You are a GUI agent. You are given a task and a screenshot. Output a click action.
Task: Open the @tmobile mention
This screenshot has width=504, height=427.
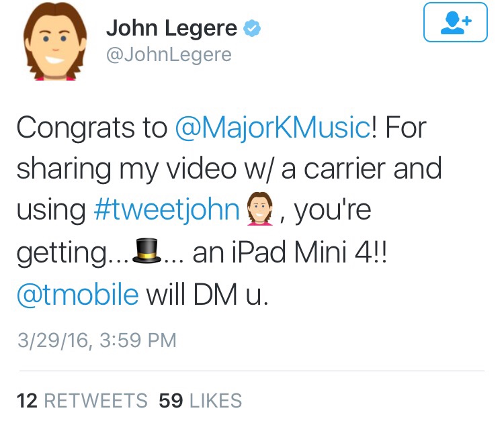78,295
